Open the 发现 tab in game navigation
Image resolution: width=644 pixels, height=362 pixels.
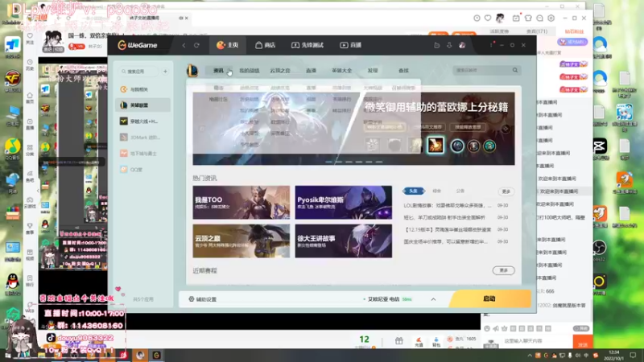[x=373, y=71]
